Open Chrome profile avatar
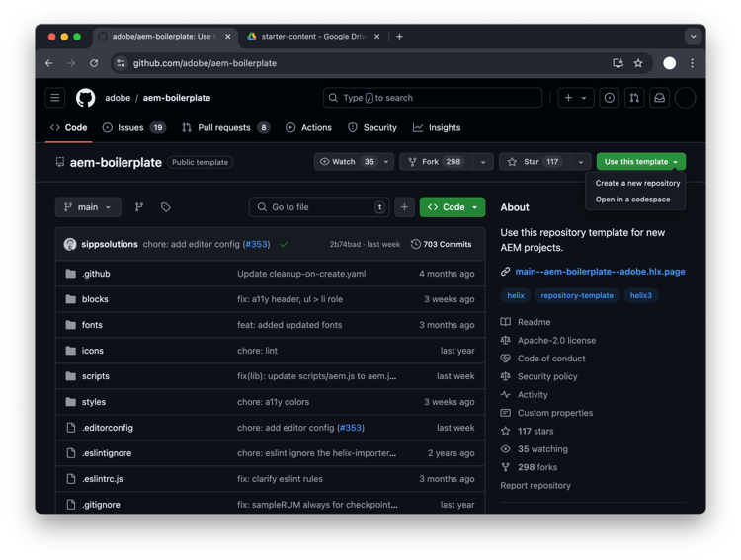The image size is (741, 560). (x=669, y=63)
